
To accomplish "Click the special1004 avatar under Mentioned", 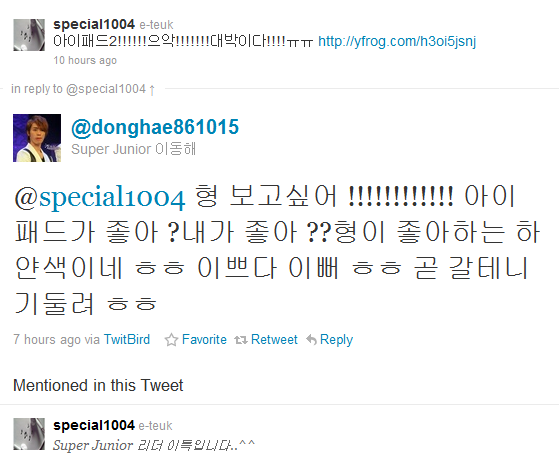I will [x=29, y=434].
